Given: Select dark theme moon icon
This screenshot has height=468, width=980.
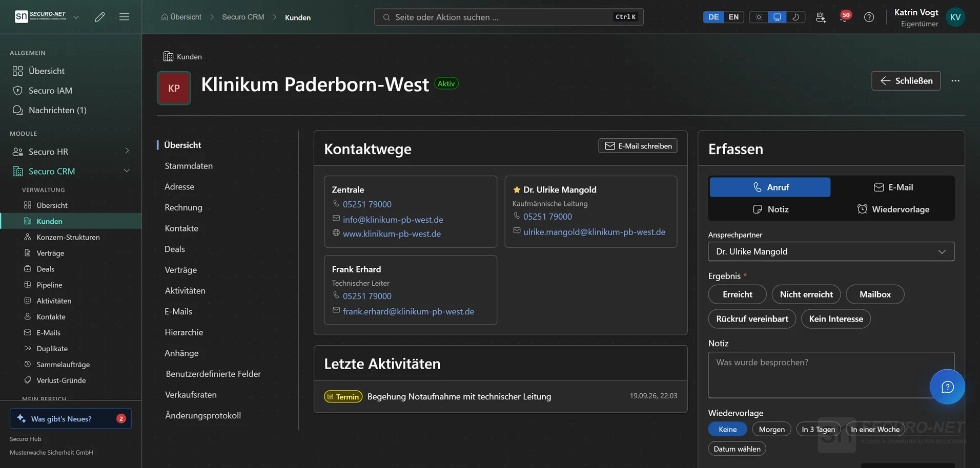Looking at the screenshot, I should point(795,17).
